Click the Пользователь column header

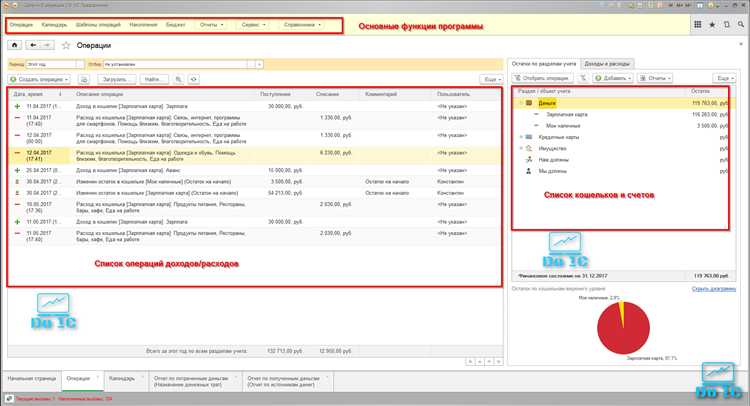(453, 94)
